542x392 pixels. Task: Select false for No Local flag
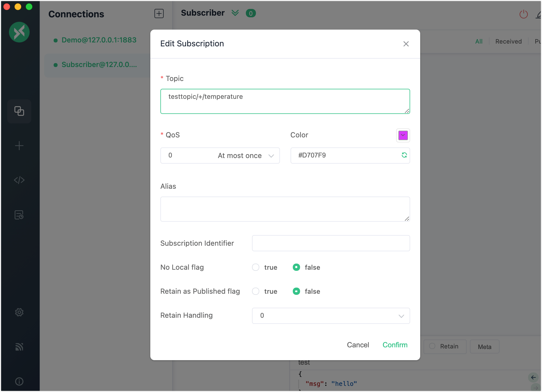click(296, 267)
